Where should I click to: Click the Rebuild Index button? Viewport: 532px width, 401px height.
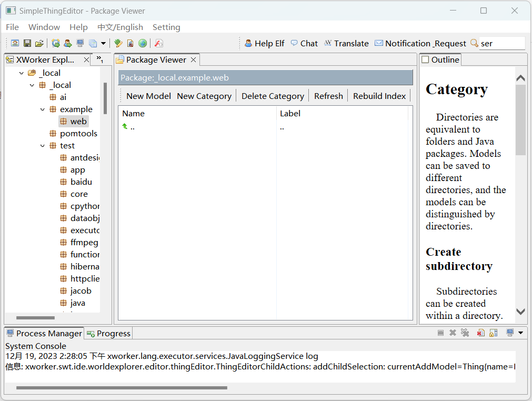(379, 96)
